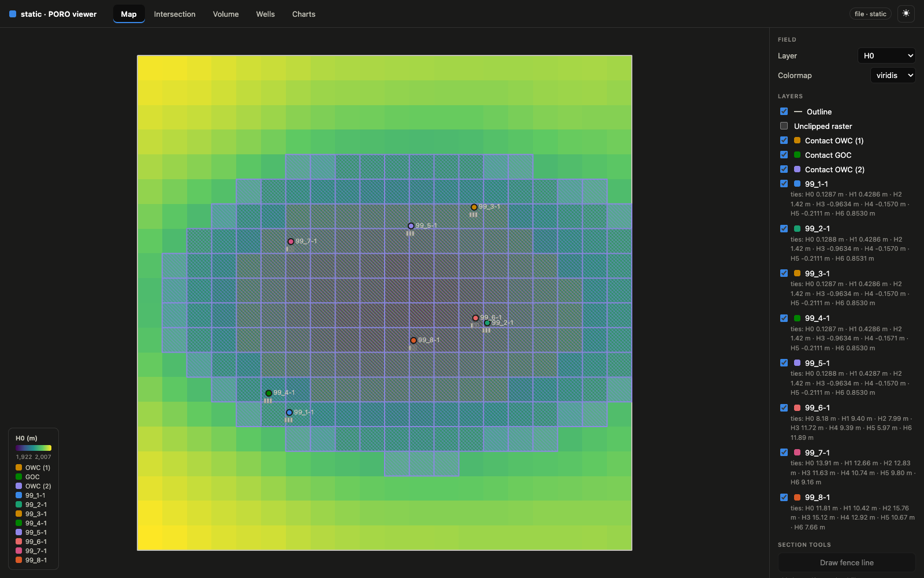Uncheck well 99_3-1 in layers panel
Image resolution: width=924 pixels, height=578 pixels.
(x=784, y=273)
